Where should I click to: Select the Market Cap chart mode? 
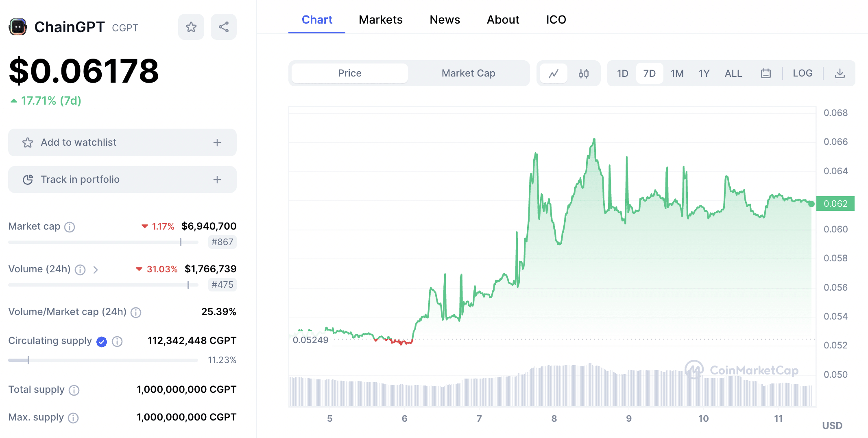click(x=469, y=73)
